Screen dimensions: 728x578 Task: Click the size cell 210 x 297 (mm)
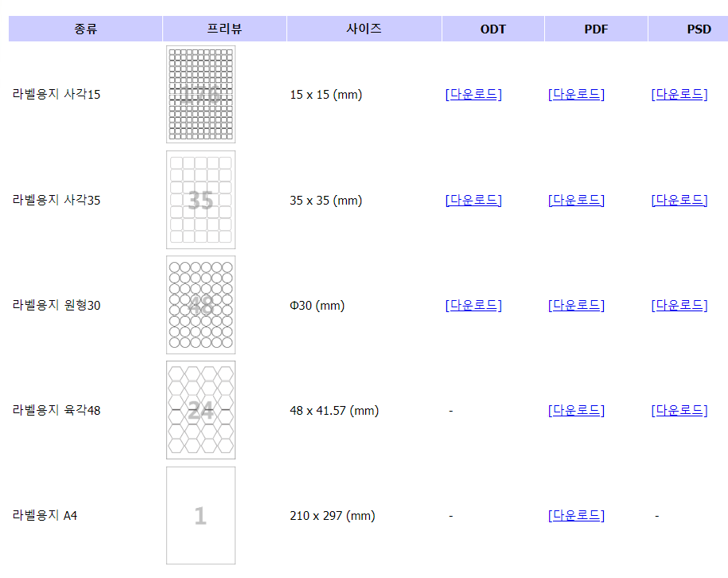333,516
